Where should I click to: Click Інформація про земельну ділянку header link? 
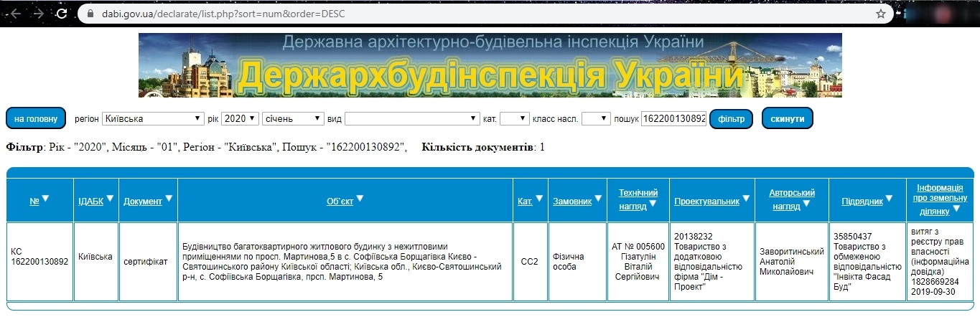(x=940, y=199)
